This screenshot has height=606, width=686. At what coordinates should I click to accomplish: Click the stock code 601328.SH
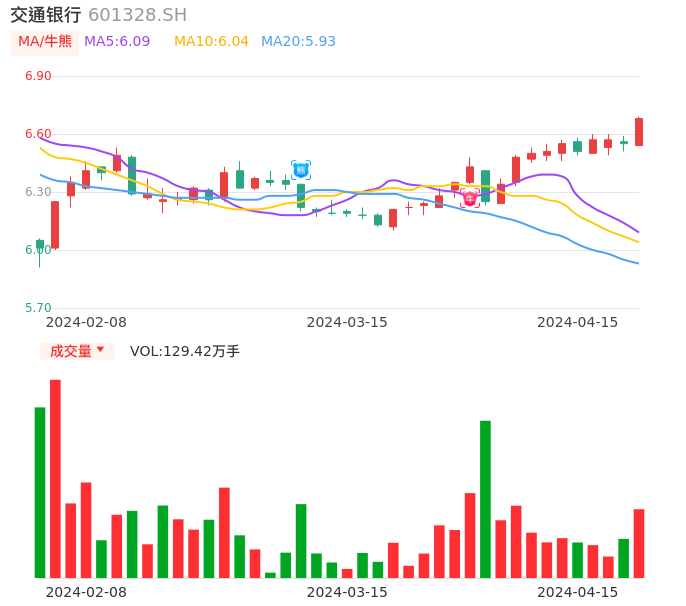137,15
